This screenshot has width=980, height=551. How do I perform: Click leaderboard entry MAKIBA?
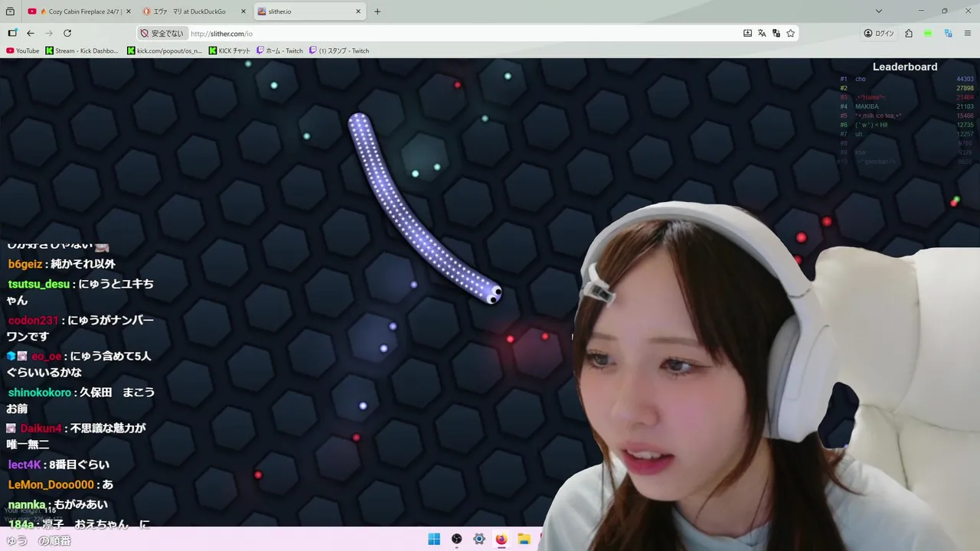867,106
